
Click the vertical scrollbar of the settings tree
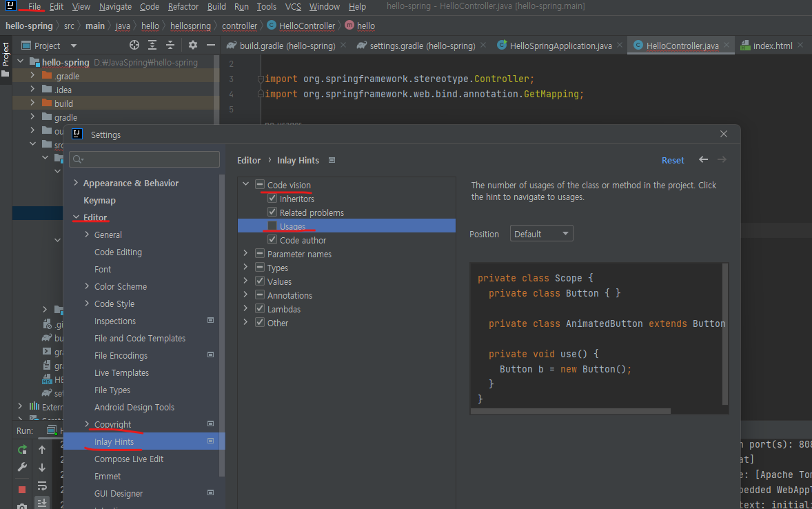pyautogui.click(x=222, y=326)
